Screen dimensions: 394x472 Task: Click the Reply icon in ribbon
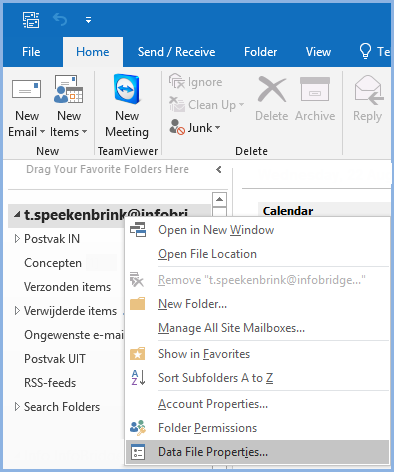pos(368,90)
